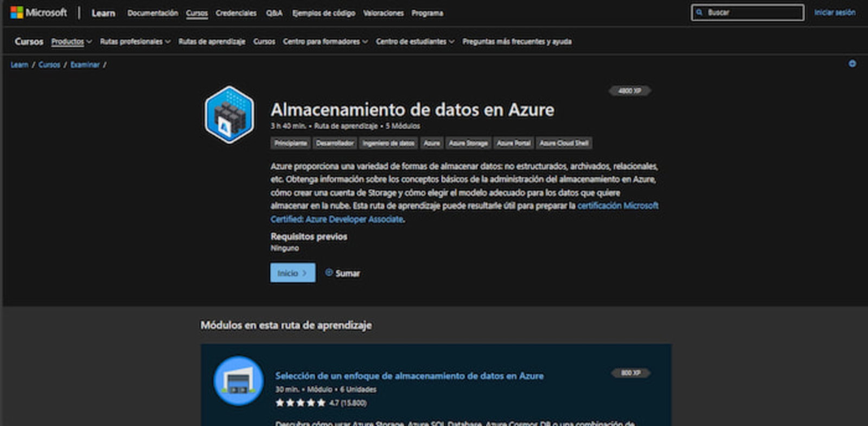868x426 pixels.
Task: Click the Sumar button
Action: 342,273
